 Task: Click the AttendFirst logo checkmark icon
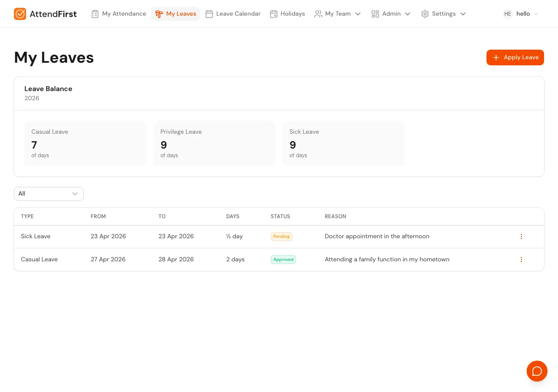[x=20, y=14]
